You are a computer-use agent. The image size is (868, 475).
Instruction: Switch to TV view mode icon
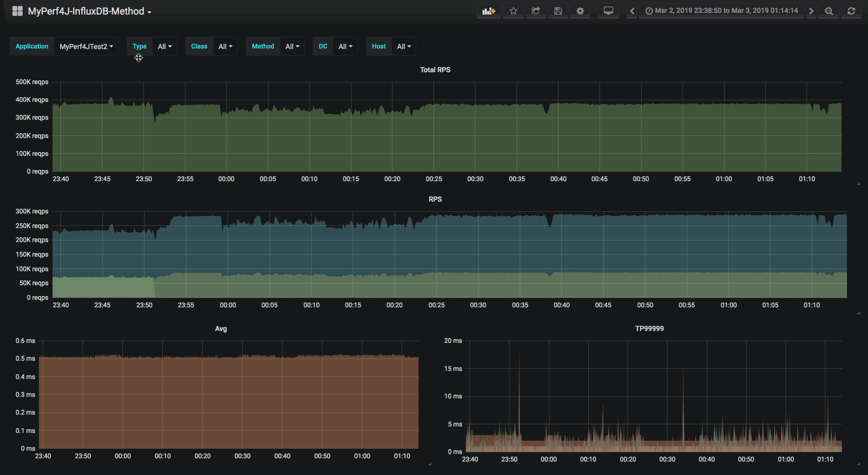(x=608, y=11)
